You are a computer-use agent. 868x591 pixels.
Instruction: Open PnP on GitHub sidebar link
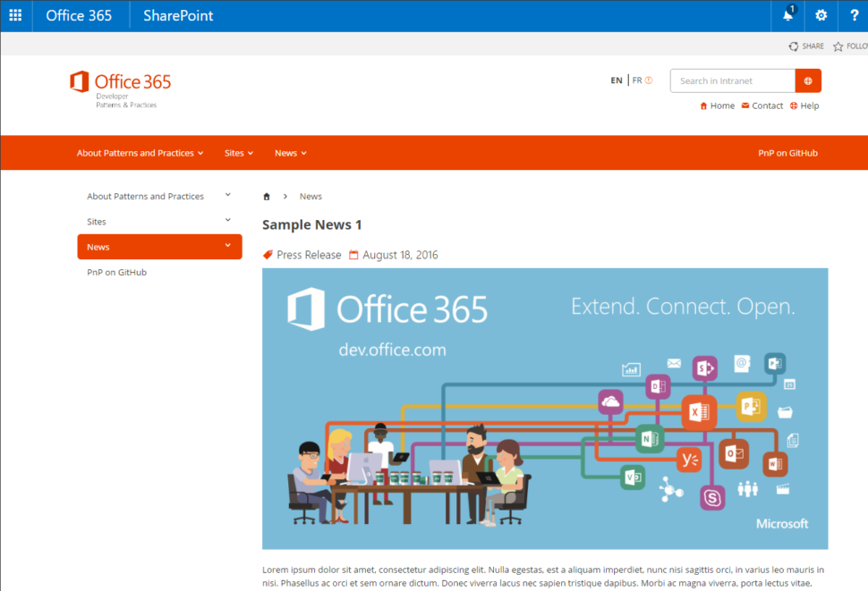[x=117, y=272]
